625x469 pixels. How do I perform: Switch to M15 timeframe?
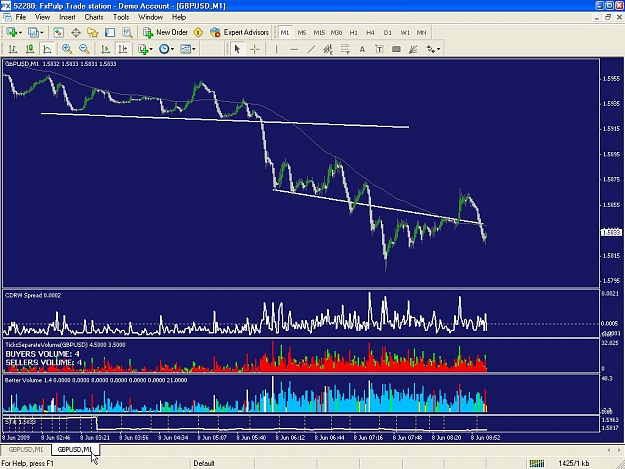[319, 33]
